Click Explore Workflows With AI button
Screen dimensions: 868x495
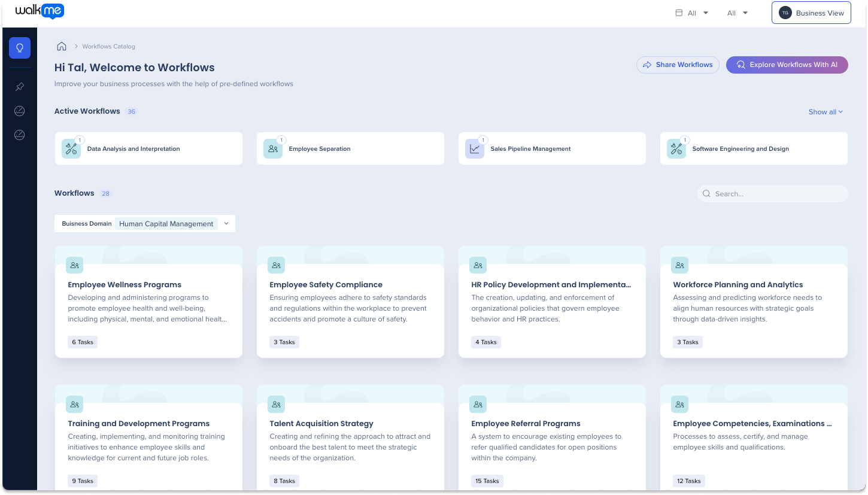point(787,65)
